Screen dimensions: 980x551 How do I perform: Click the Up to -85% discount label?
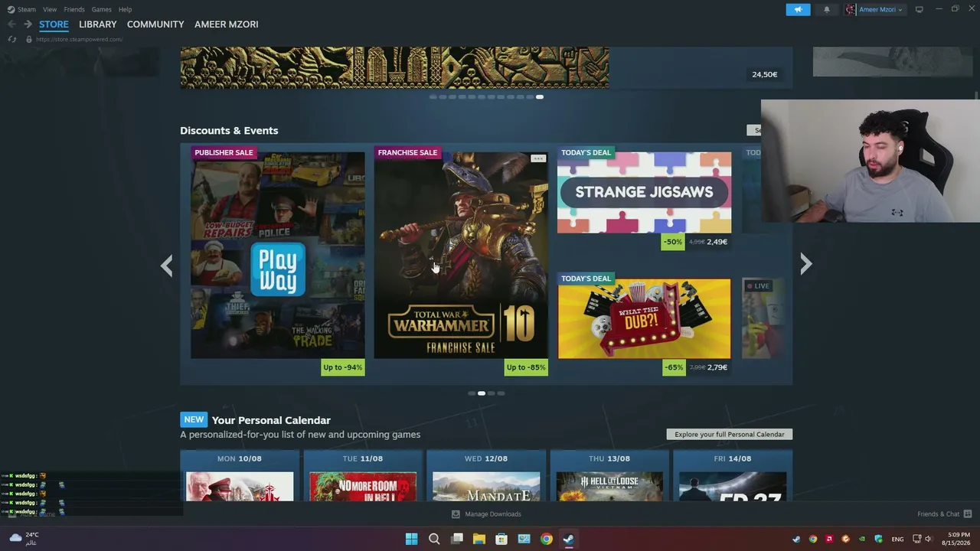coord(526,367)
